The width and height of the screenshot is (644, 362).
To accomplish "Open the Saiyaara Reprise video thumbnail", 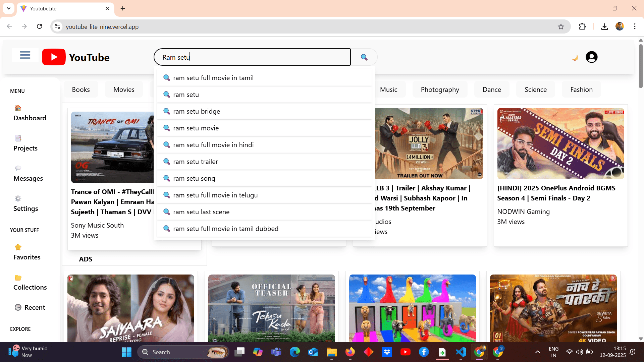I will click(x=131, y=308).
